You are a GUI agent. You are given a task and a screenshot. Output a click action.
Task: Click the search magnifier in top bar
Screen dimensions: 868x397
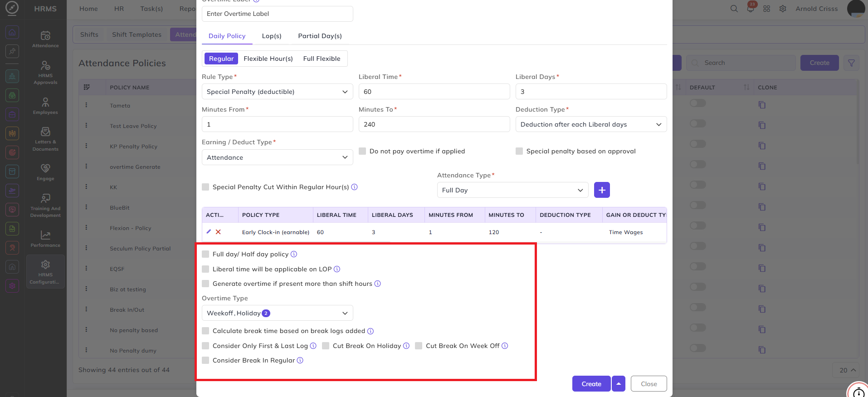click(734, 9)
